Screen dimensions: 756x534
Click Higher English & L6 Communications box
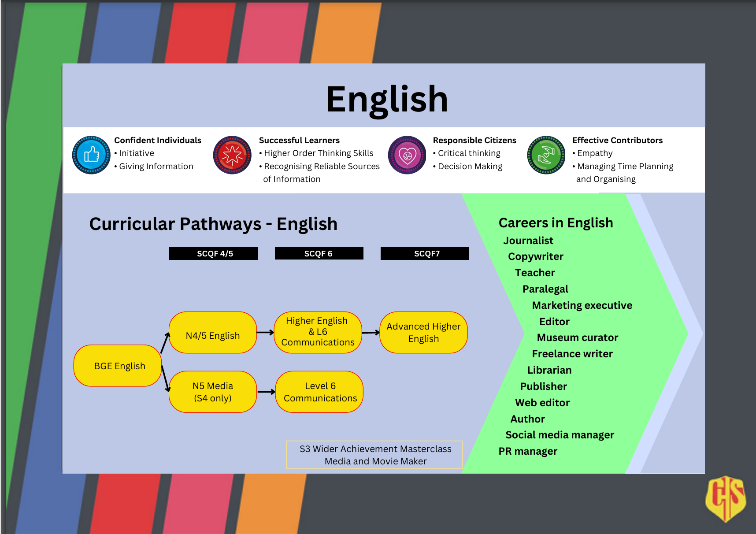318,332
